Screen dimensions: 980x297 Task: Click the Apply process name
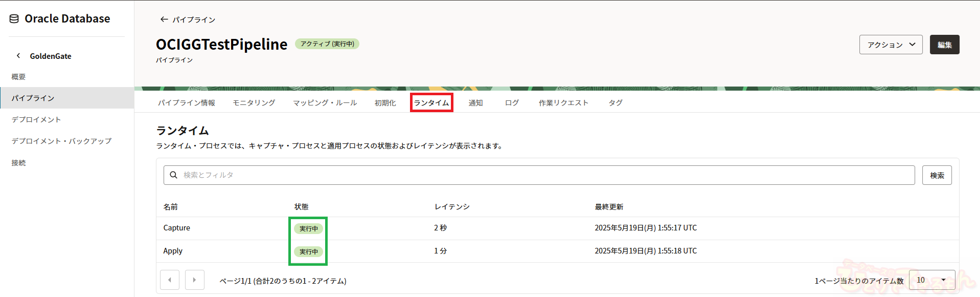point(173,251)
